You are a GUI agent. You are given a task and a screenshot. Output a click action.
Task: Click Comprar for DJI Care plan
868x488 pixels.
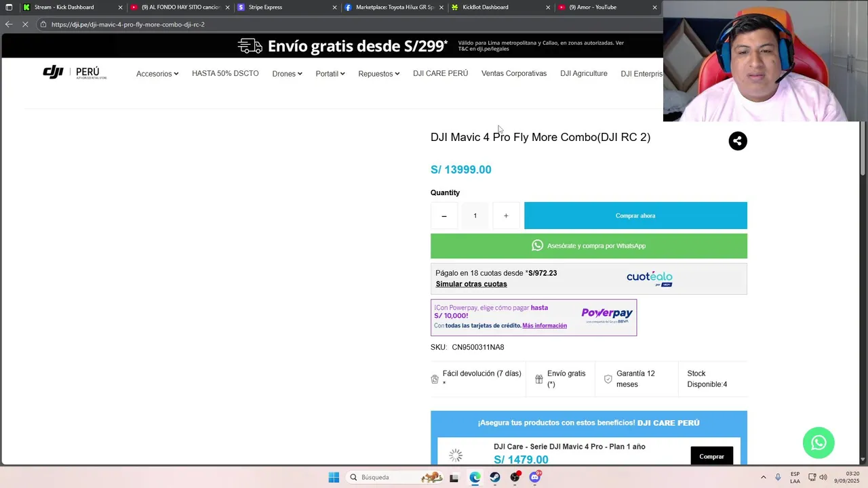[711, 456]
